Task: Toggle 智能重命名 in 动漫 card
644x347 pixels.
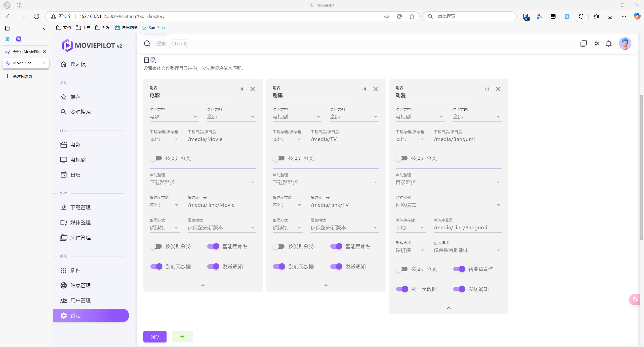Action: tap(459, 269)
